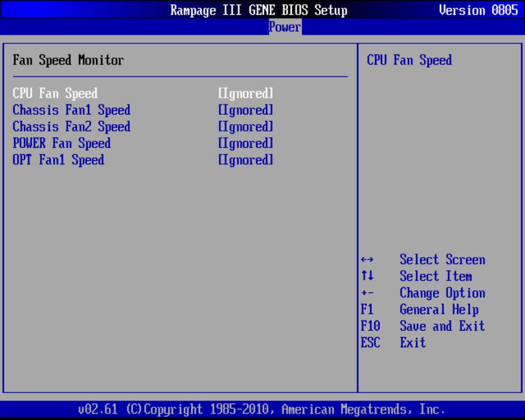Click the up-down arrows key icon

pos(367,276)
